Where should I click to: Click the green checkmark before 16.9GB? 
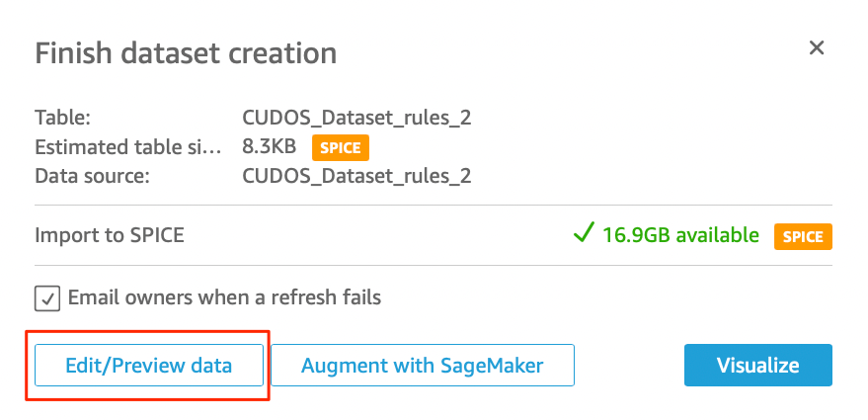tap(584, 234)
